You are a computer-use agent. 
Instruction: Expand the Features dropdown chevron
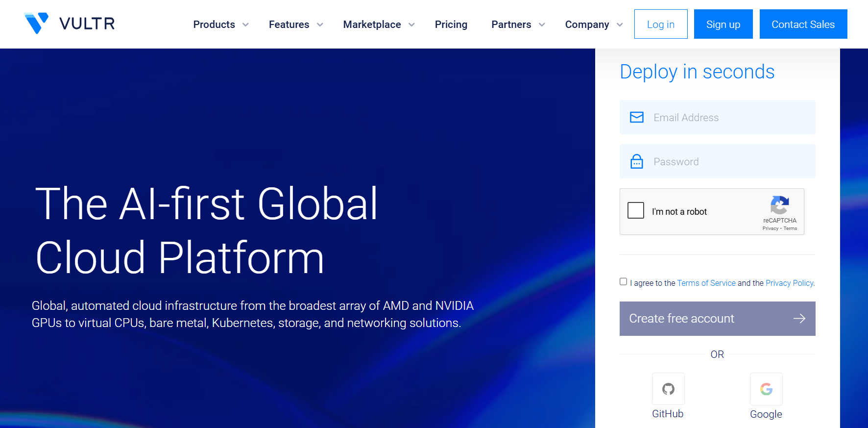(320, 25)
